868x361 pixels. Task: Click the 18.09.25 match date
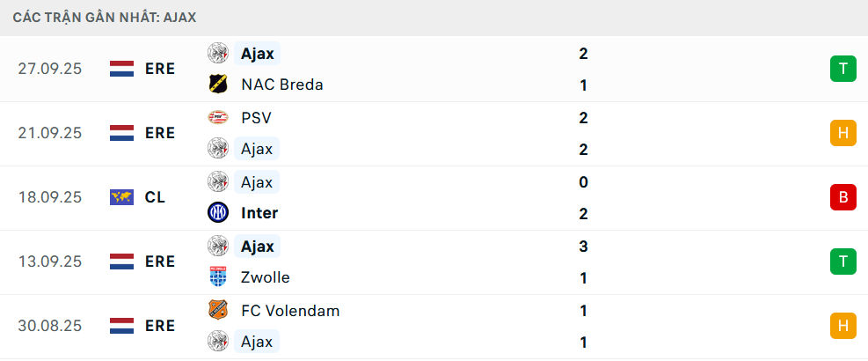coord(50,197)
